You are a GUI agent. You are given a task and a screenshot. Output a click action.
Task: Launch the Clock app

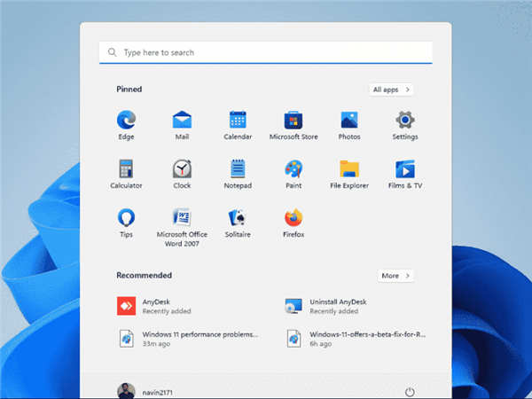tap(182, 169)
